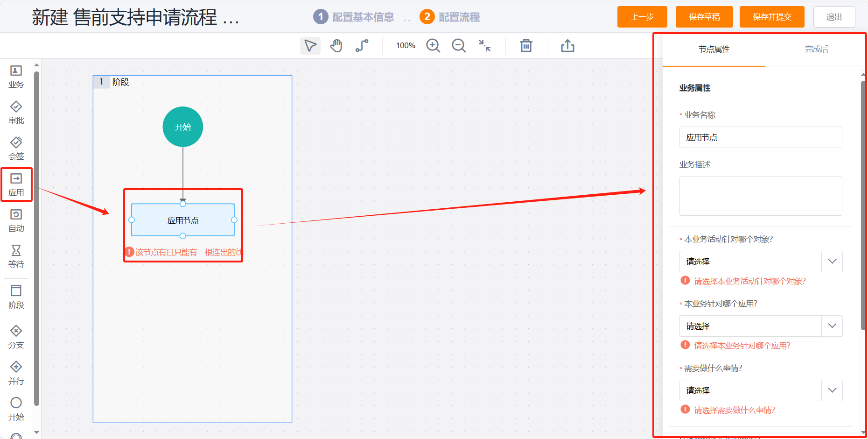The image size is (868, 439).
Task: Open the 本业务活动针对哪个对象 dropdown
Action: [761, 262]
